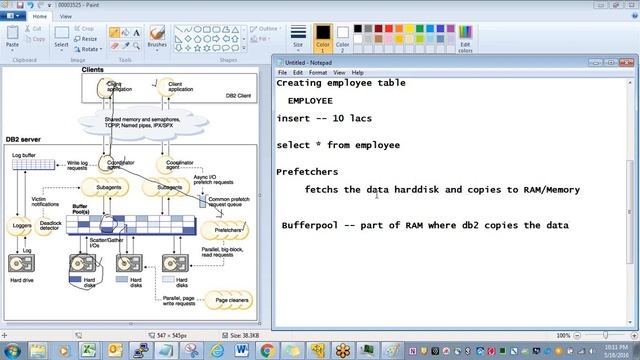Pick the yellow color swatch
640x360 pixels.
[409, 29]
